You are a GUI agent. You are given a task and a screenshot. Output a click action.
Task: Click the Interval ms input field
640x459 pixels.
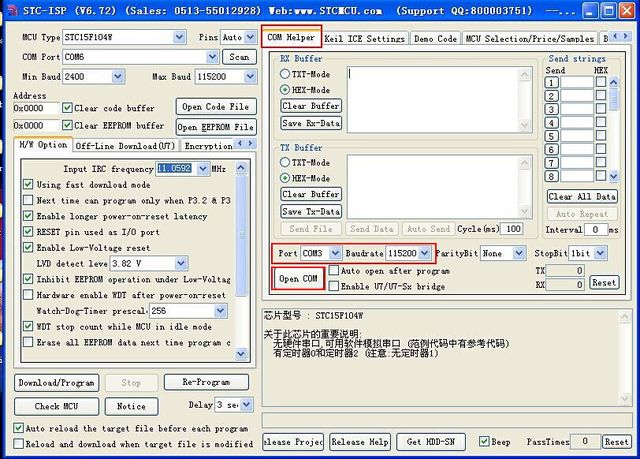coord(596,229)
